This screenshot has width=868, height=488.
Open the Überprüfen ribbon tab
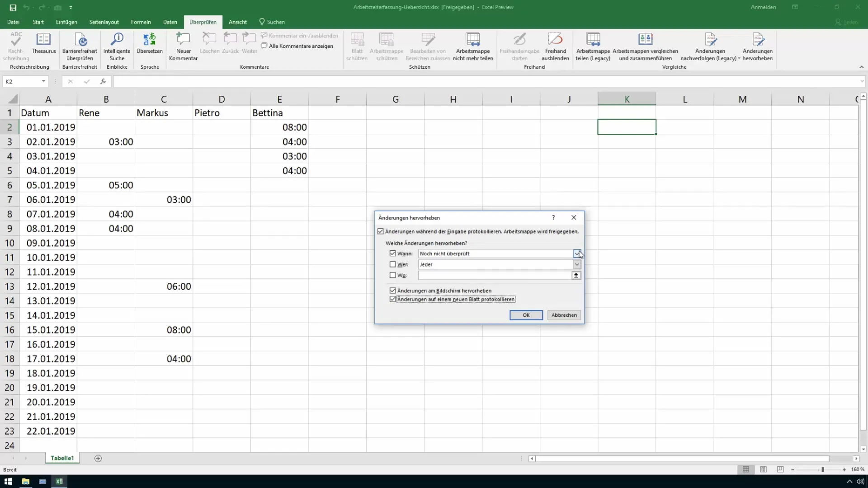pos(203,22)
